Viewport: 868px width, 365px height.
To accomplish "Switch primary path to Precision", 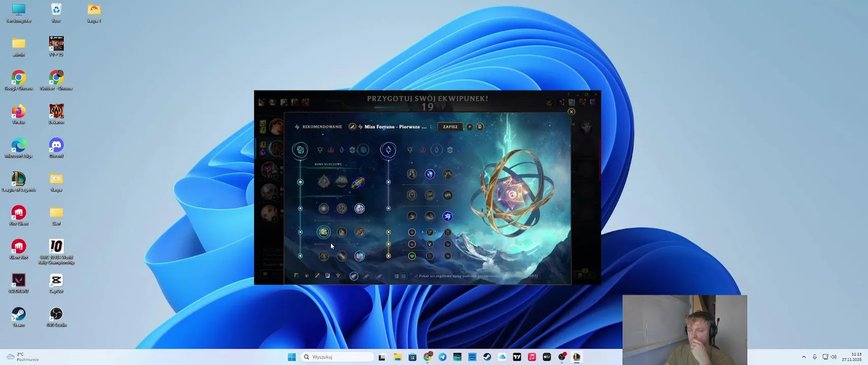I will [x=320, y=150].
